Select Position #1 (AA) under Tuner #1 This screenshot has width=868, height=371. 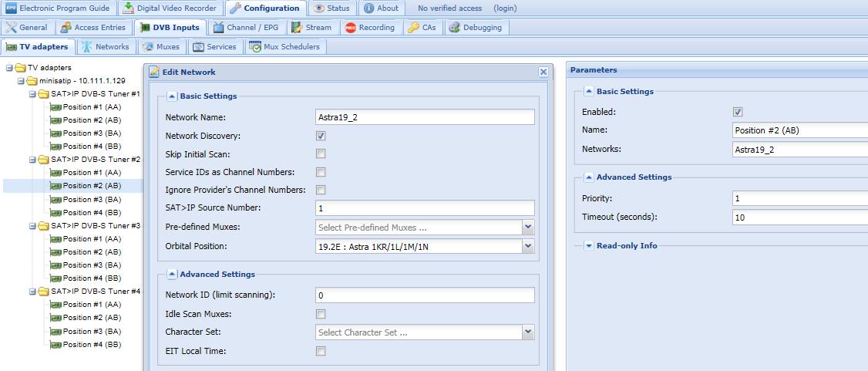click(x=92, y=107)
